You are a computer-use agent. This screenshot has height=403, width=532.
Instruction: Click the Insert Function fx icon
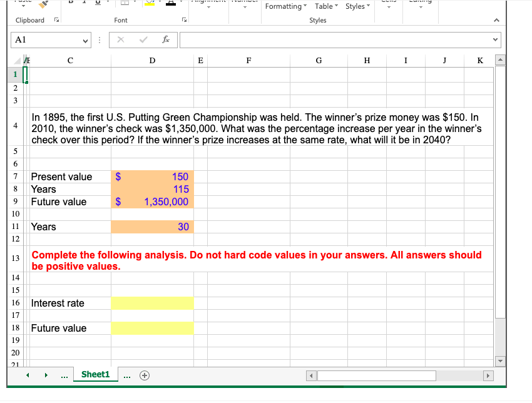click(166, 39)
